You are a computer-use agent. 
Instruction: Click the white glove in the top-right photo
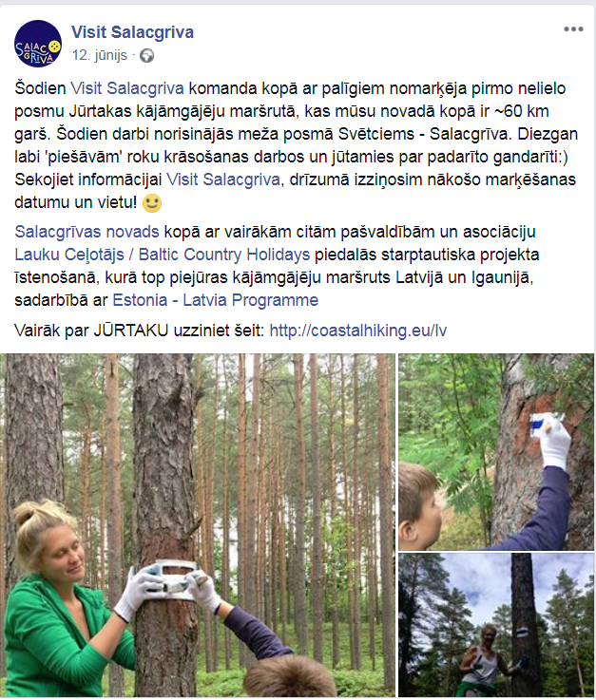coord(556,442)
